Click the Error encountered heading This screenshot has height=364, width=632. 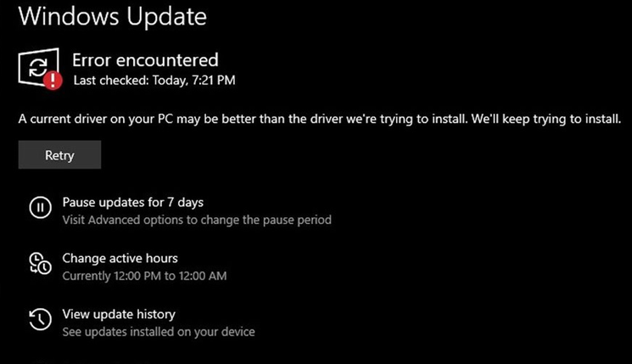pyautogui.click(x=146, y=60)
